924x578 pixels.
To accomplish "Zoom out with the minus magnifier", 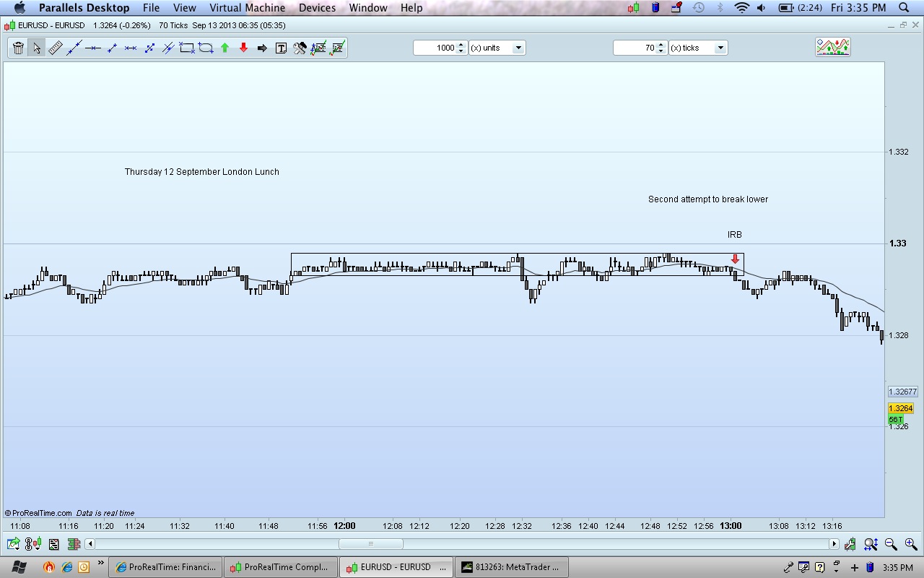I will point(891,544).
